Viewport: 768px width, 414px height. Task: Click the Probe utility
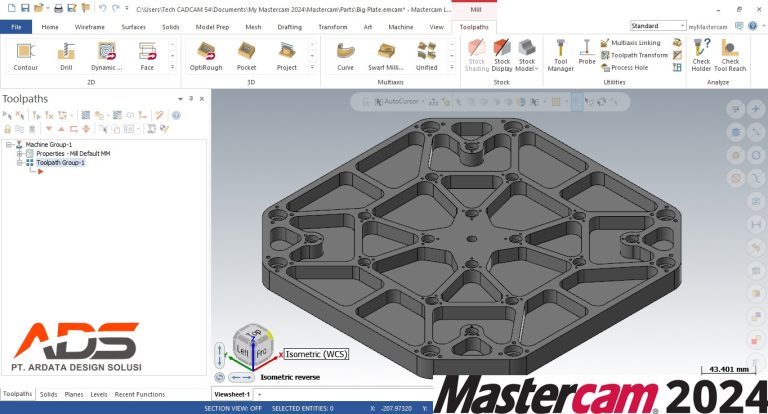[x=587, y=53]
